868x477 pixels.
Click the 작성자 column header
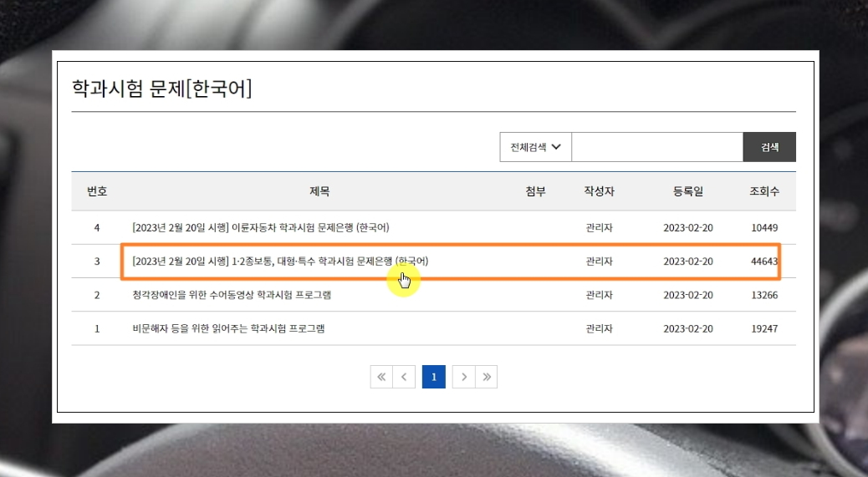[x=599, y=191]
